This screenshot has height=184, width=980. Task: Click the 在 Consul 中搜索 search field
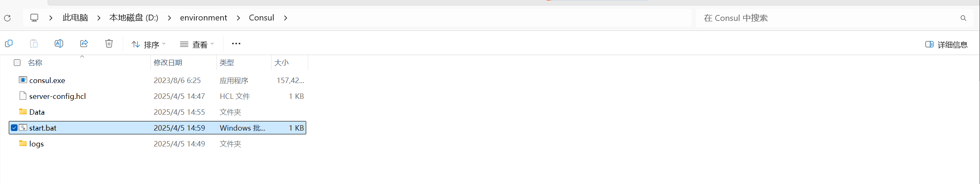click(x=827, y=18)
